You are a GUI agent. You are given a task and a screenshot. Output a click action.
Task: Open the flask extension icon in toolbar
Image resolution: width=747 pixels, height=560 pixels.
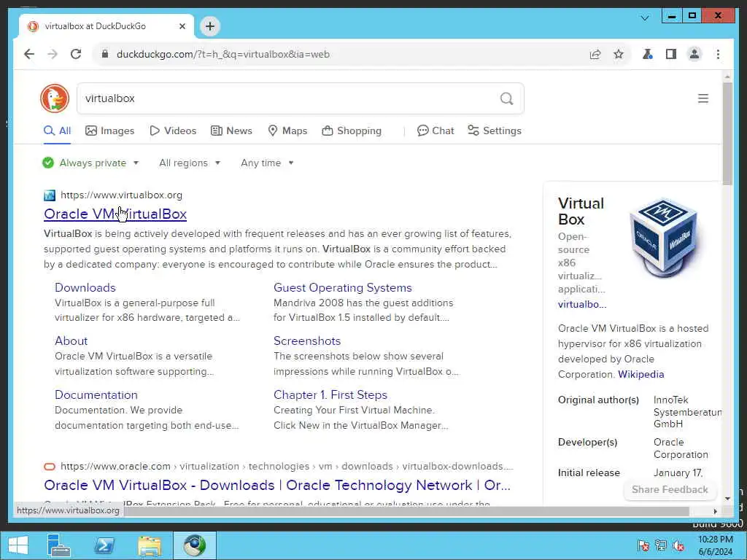pos(648,54)
